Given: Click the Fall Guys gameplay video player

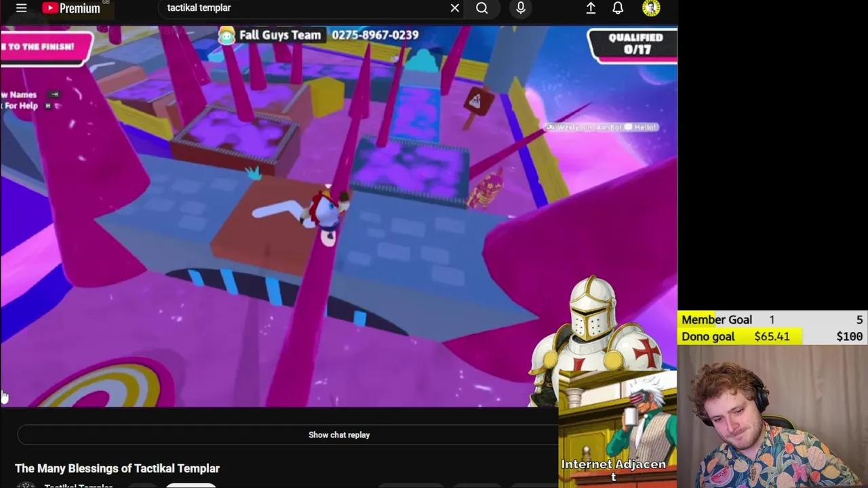Looking at the screenshot, I should [338, 217].
